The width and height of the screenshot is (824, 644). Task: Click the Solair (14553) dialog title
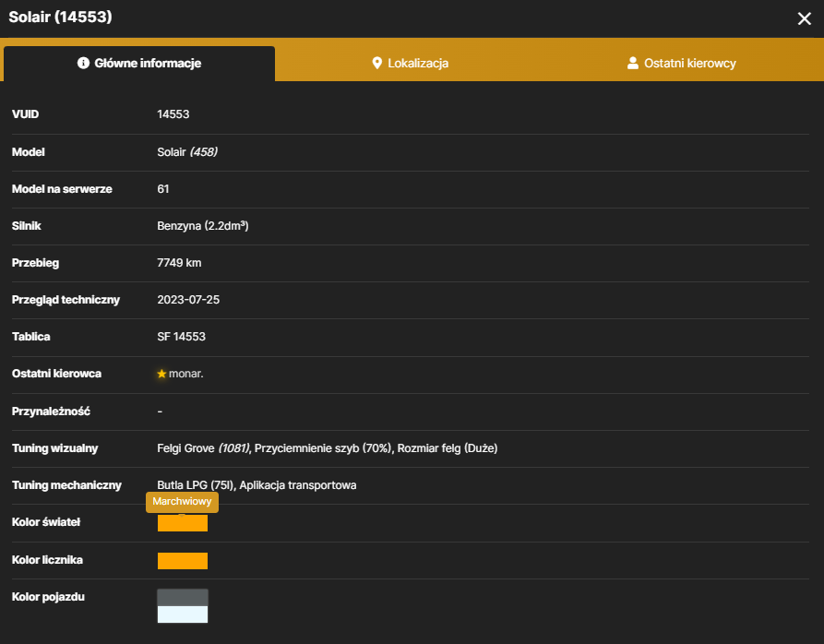[x=60, y=17]
